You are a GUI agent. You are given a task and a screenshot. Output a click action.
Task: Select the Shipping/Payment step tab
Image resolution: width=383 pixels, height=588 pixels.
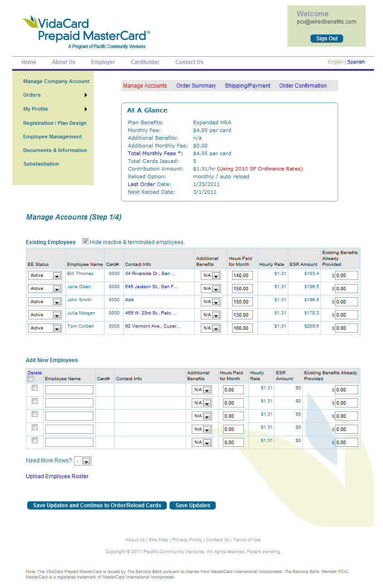(x=247, y=86)
